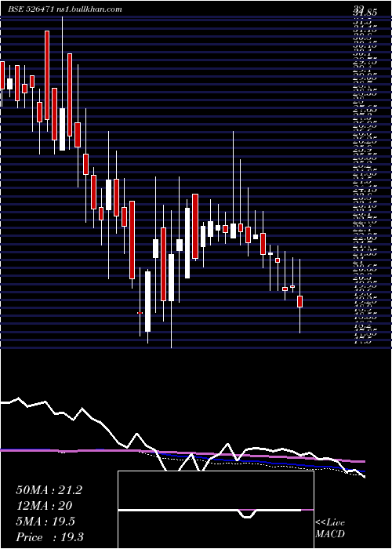This screenshot has width=392, height=549.
Task: Click the top price label 31.85
Action: pos(365,12)
